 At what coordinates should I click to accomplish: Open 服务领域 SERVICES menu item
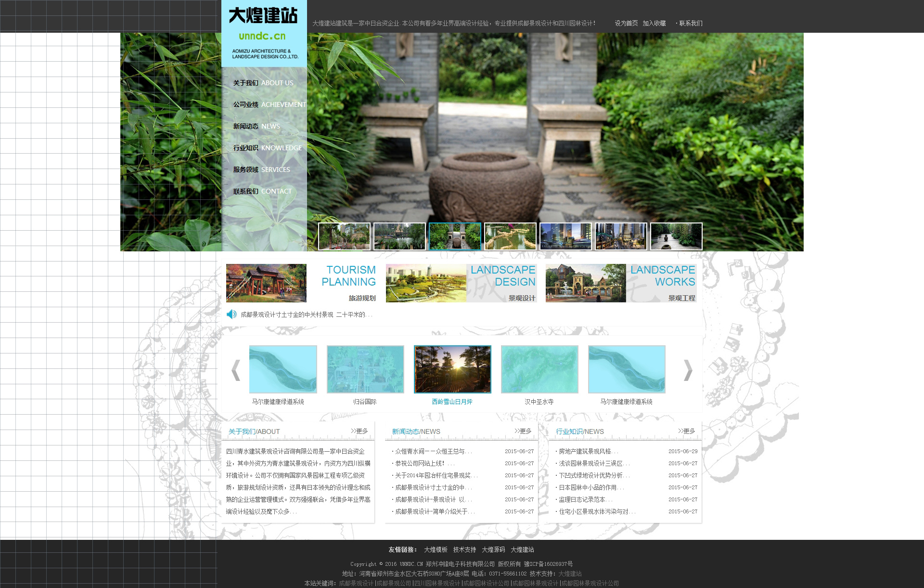click(261, 170)
